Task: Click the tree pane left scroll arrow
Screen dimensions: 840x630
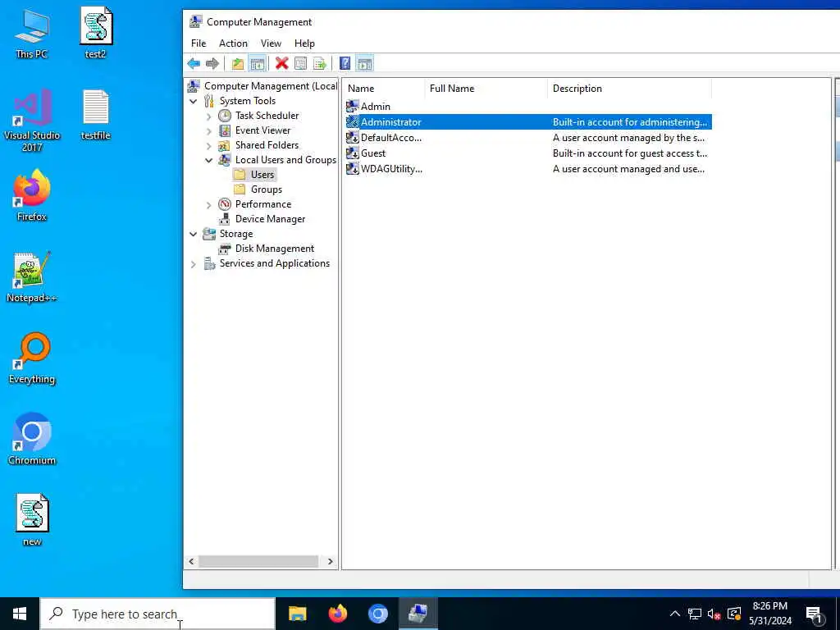Action: click(191, 561)
